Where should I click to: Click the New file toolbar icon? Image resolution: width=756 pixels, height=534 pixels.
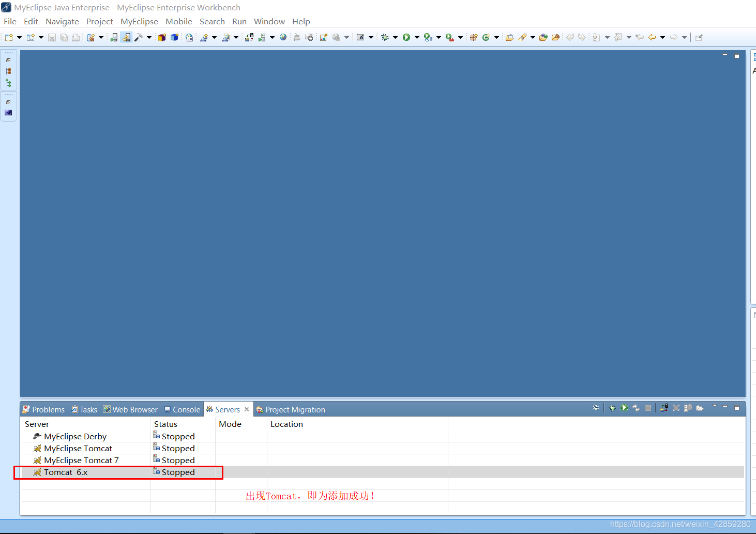(9, 37)
